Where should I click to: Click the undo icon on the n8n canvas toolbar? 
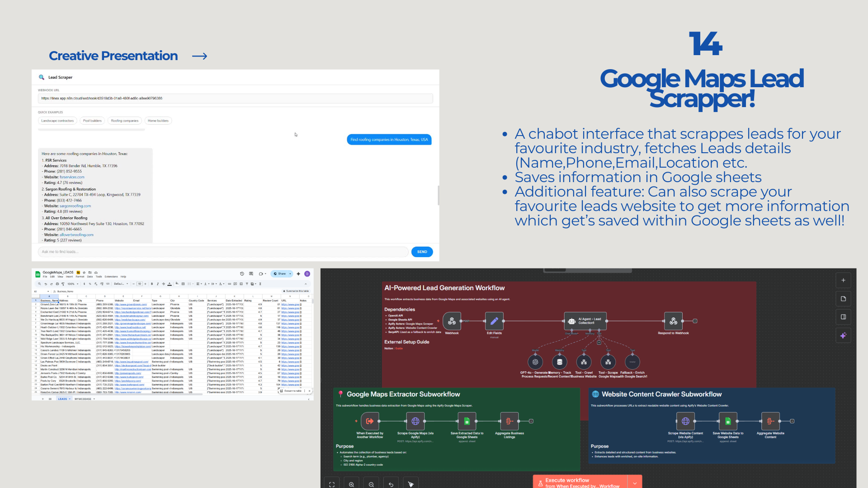click(391, 483)
